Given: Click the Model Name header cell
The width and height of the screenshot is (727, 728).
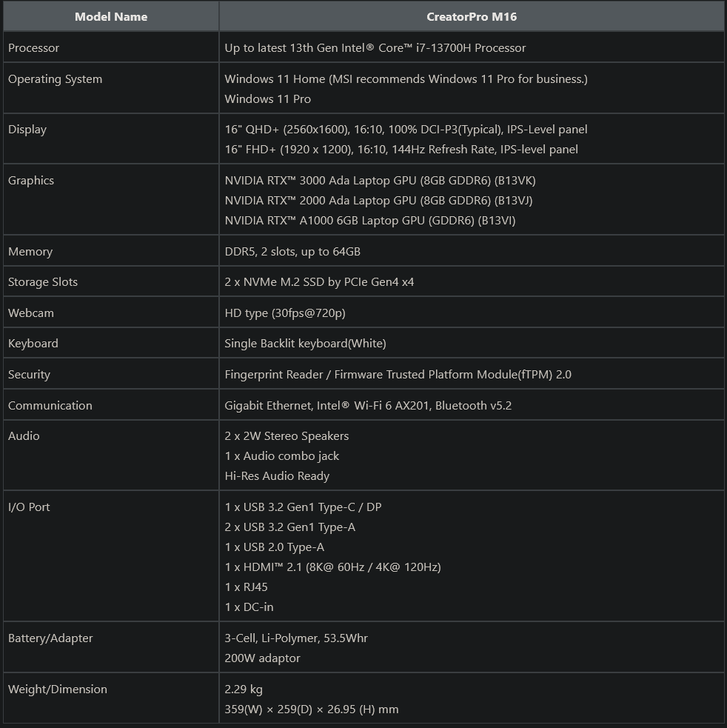Looking at the screenshot, I should pos(111,16).
